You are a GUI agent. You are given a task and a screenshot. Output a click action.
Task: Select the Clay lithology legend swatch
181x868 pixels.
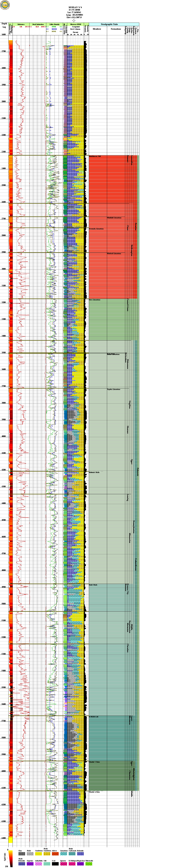click(x=22, y=853)
